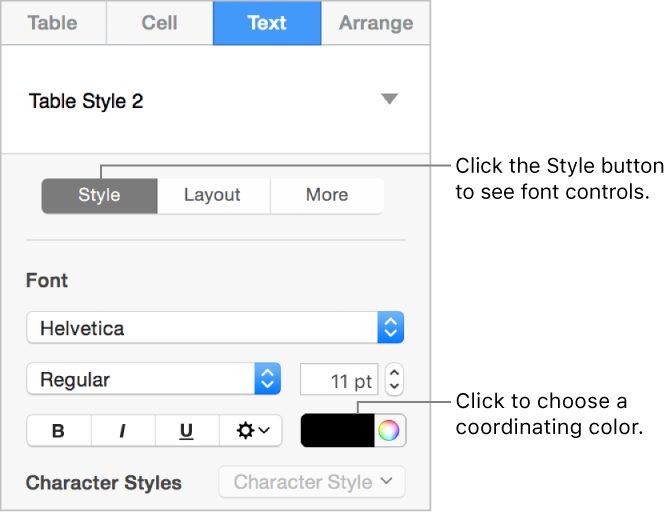This screenshot has height=512, width=672.
Task: Open the Helvetica font family dropdown
Action: (x=215, y=328)
